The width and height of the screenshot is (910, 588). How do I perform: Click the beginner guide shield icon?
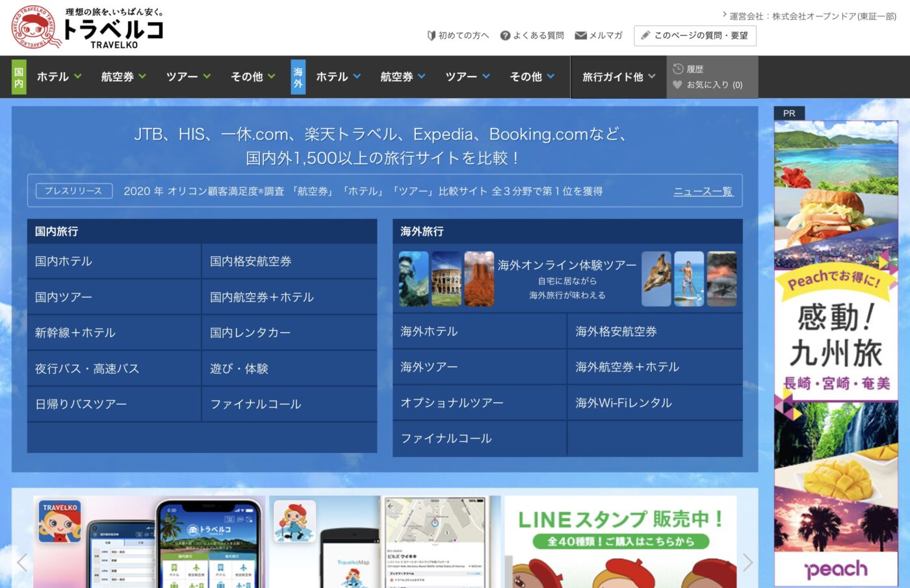click(431, 36)
